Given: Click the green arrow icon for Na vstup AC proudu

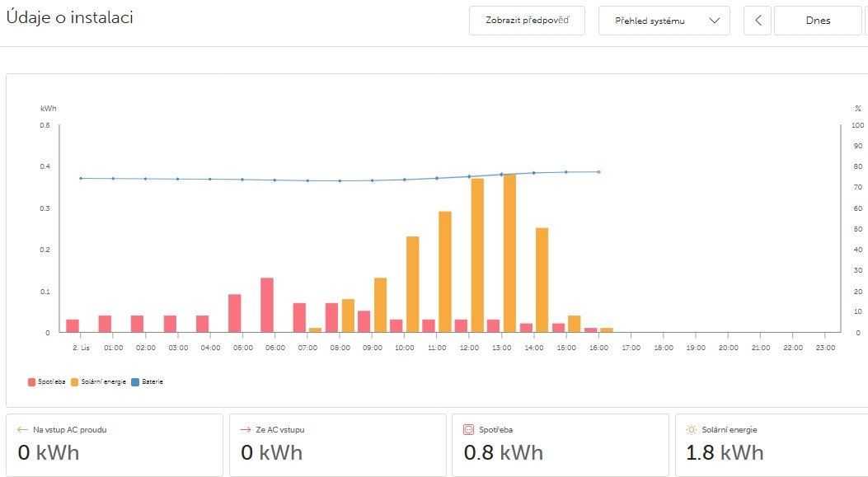Looking at the screenshot, I should pyautogui.click(x=23, y=429).
